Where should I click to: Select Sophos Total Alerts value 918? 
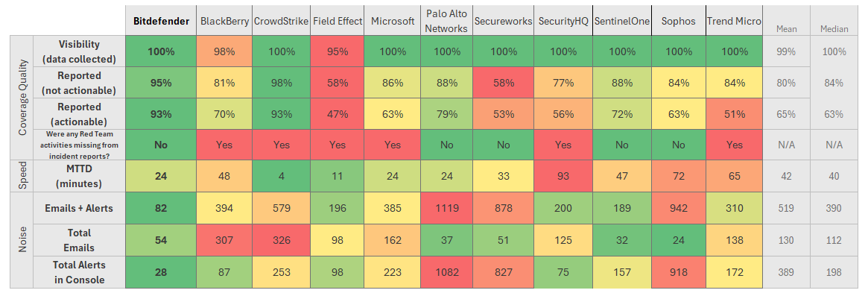(679, 272)
